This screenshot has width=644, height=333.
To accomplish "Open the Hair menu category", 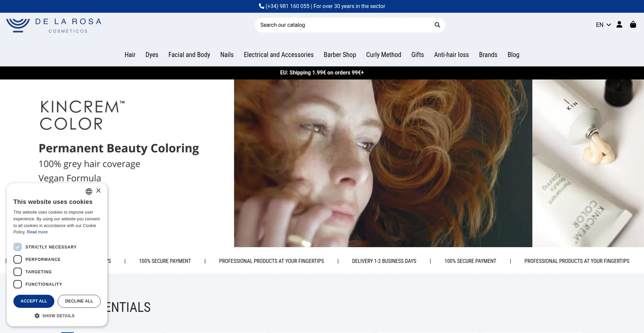I will [130, 55].
